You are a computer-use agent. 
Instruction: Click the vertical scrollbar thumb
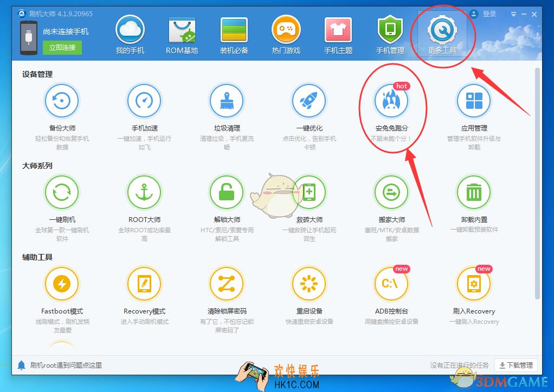(537, 184)
